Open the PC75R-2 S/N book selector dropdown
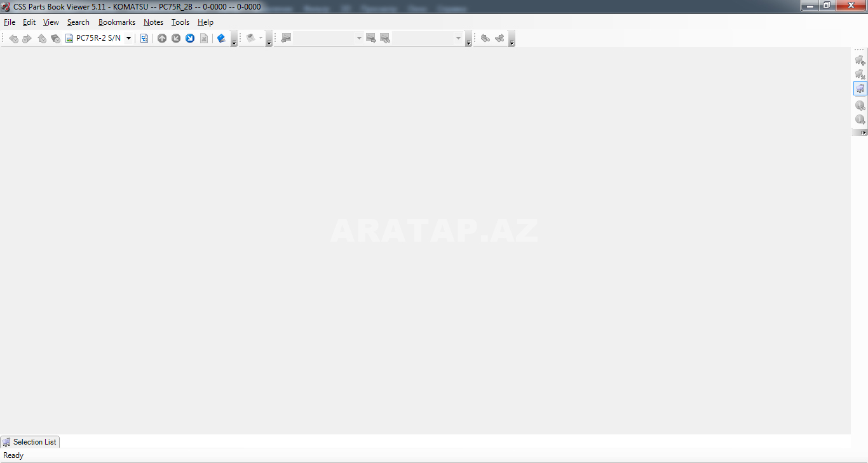 [128, 38]
